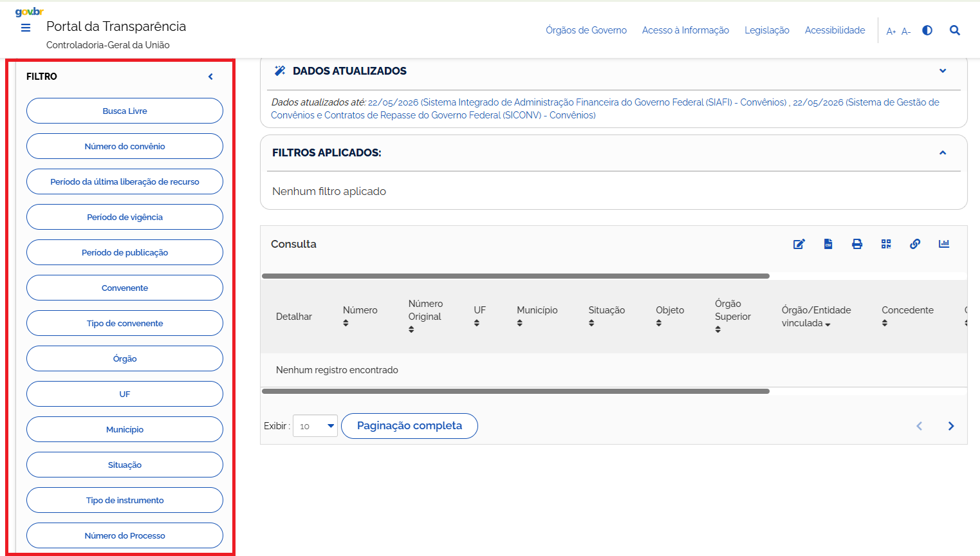
Task: Copy the query link icon
Action: pyautogui.click(x=915, y=244)
